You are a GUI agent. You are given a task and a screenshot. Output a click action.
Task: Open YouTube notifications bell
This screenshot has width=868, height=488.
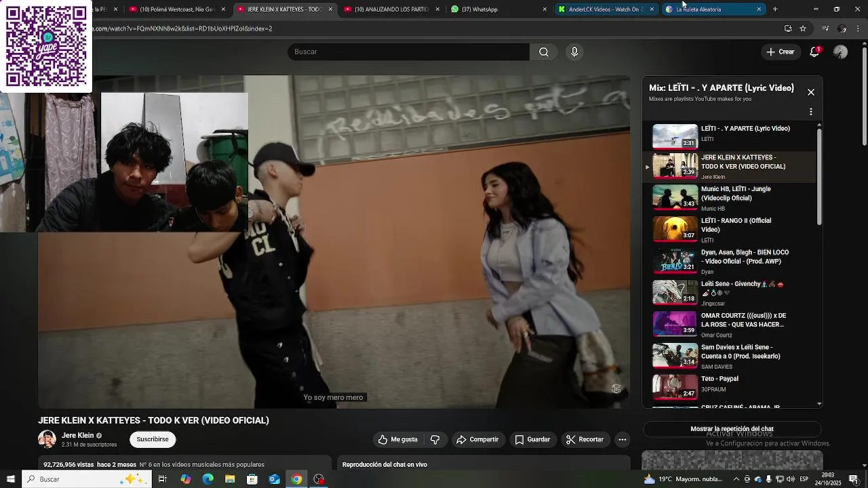[x=814, y=52]
